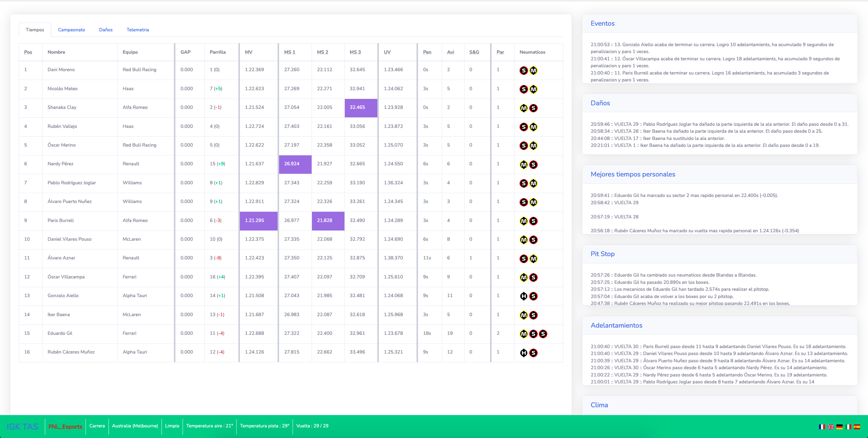868x438 pixels.
Task: Open the IGK TAS brand link
Action: pyautogui.click(x=22, y=427)
